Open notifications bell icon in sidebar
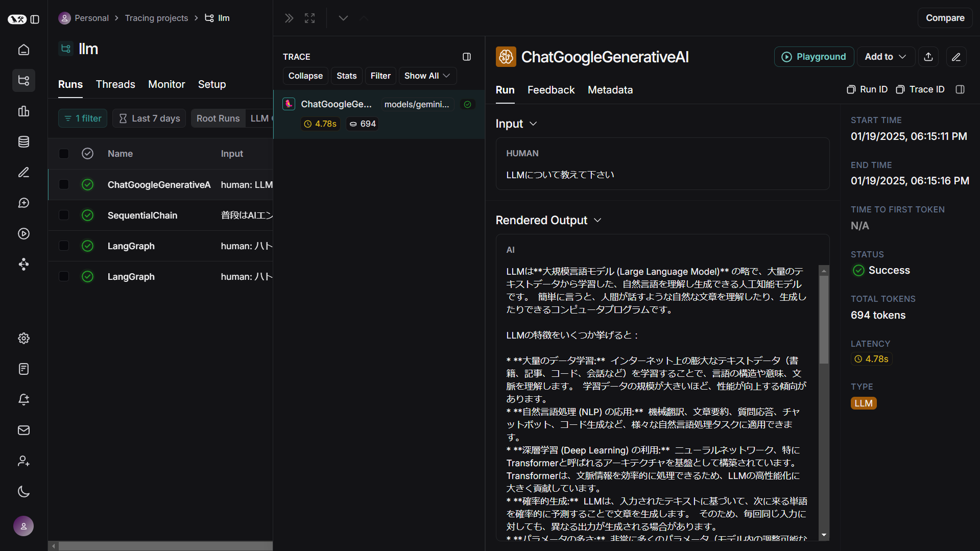Image resolution: width=980 pixels, height=551 pixels. point(23,399)
